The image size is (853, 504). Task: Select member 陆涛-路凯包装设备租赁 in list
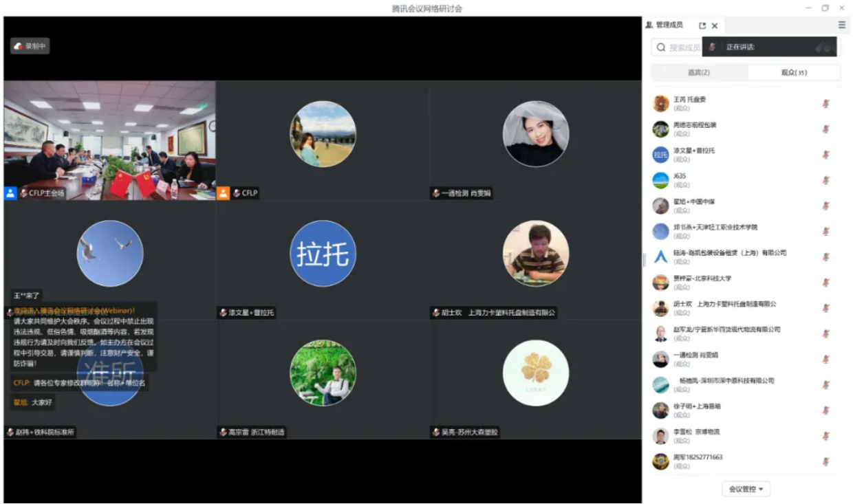[x=729, y=256]
